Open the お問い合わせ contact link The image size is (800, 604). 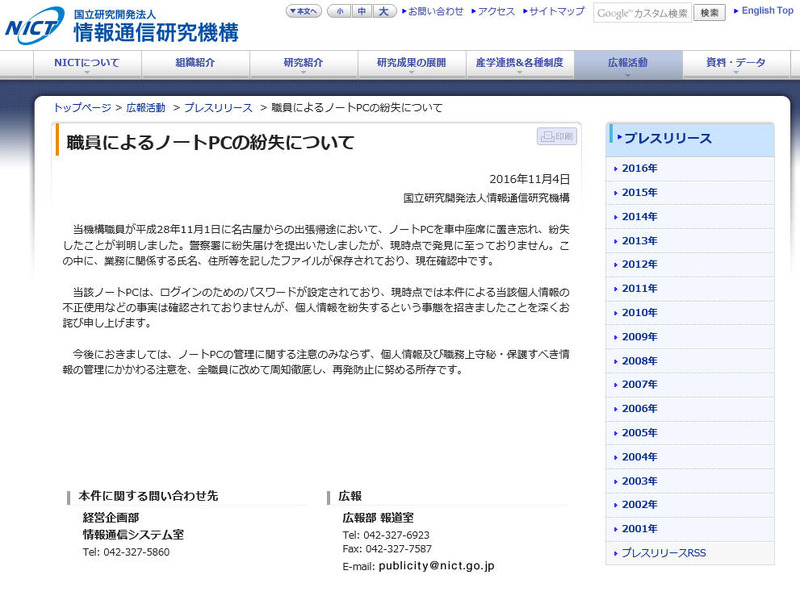coord(434,12)
